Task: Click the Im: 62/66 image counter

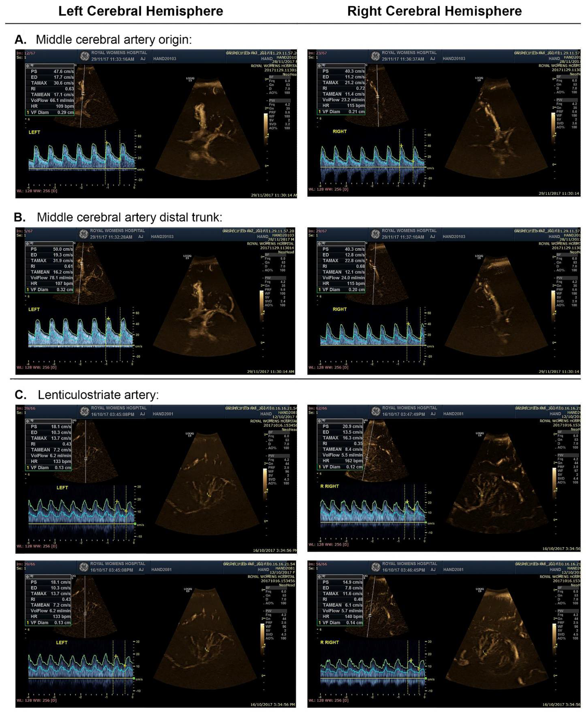Action: tap(318, 408)
